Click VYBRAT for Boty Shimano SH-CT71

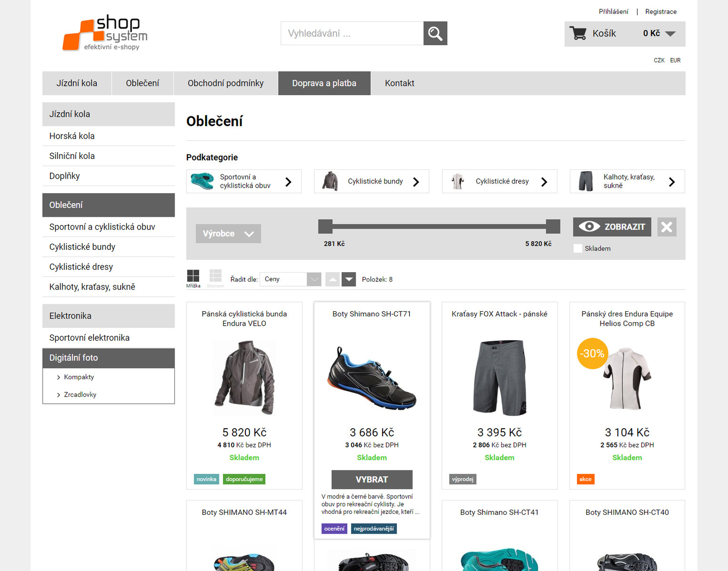point(372,480)
